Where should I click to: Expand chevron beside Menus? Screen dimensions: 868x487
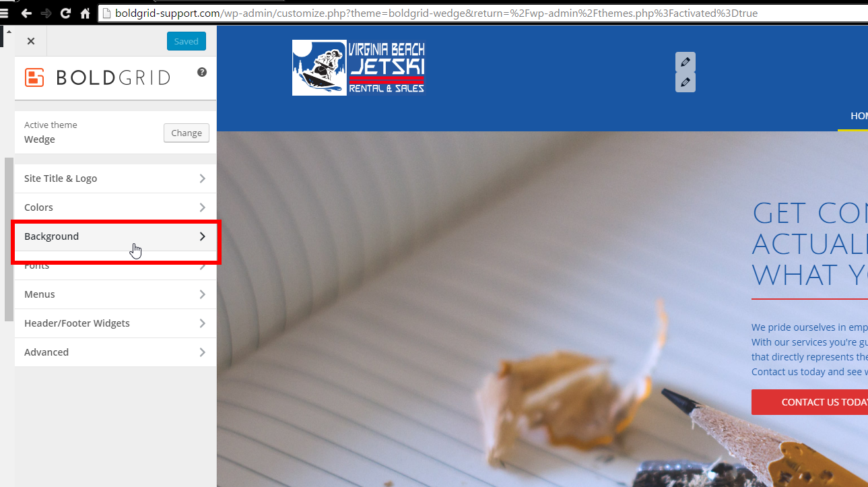coord(203,294)
